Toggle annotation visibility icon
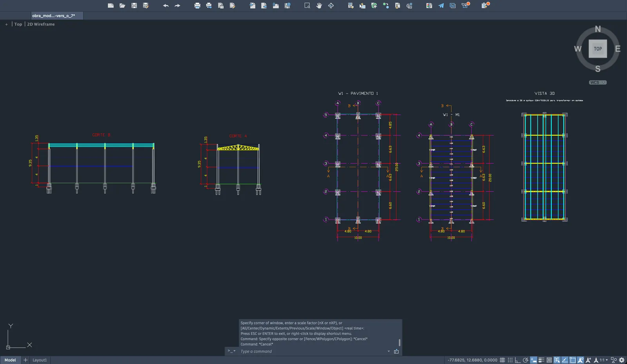 point(580,360)
